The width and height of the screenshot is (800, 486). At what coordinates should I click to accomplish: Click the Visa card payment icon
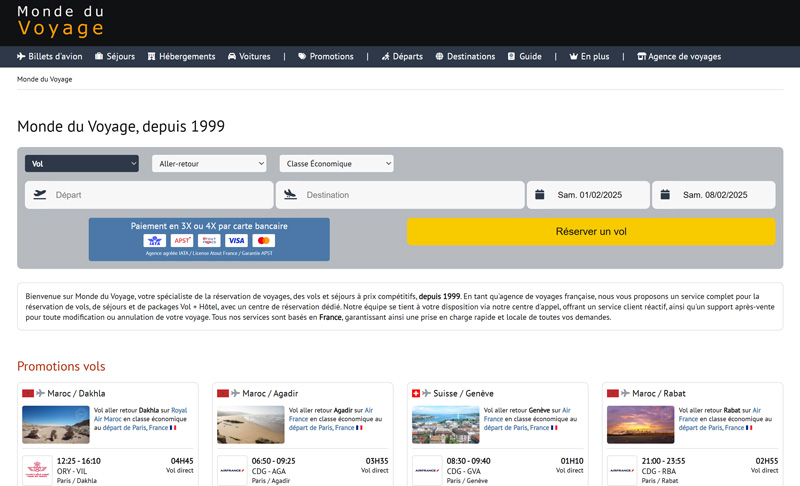[236, 241]
